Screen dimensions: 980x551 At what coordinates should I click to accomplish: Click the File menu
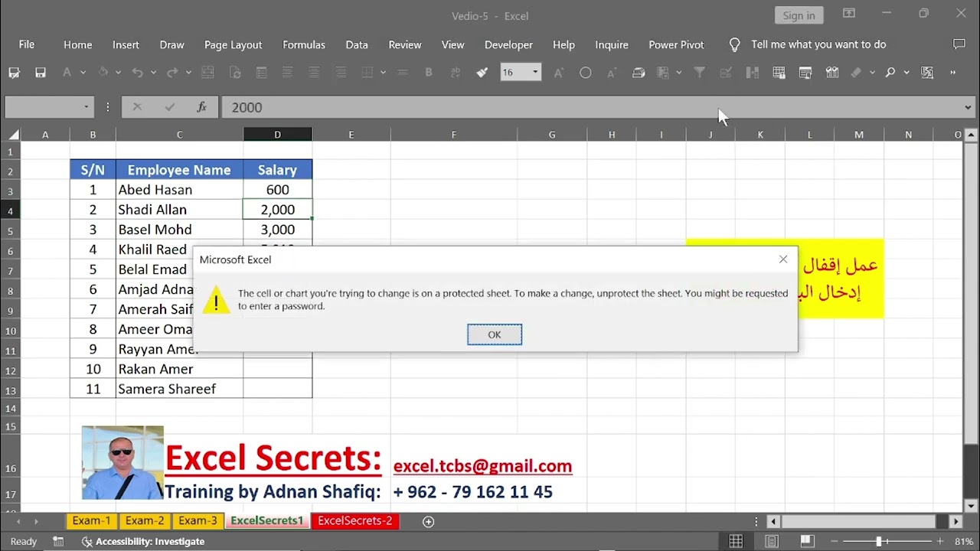pos(27,44)
